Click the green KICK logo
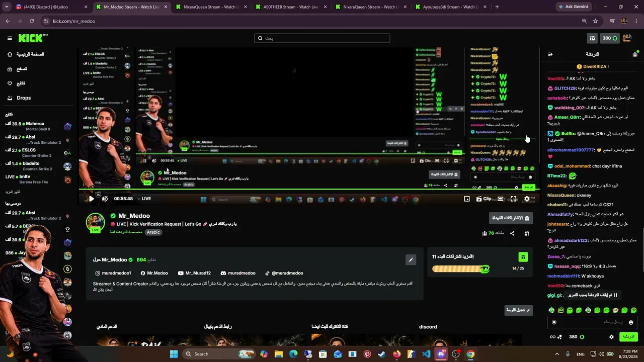 (x=33, y=38)
